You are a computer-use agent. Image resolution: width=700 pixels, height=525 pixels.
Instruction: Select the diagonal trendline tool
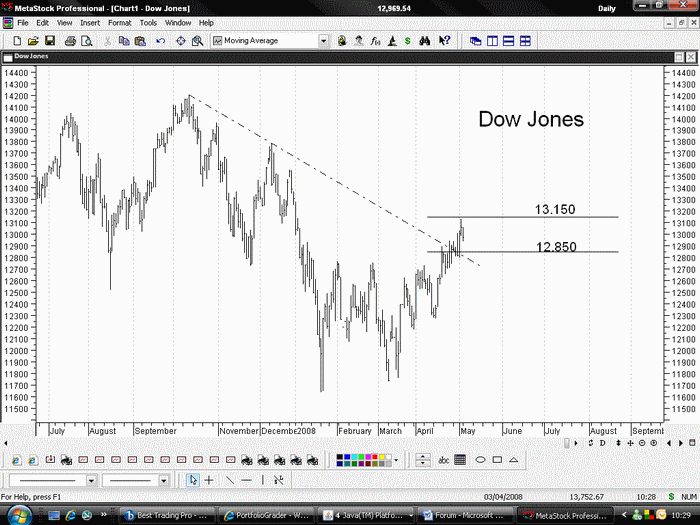pyautogui.click(x=229, y=480)
